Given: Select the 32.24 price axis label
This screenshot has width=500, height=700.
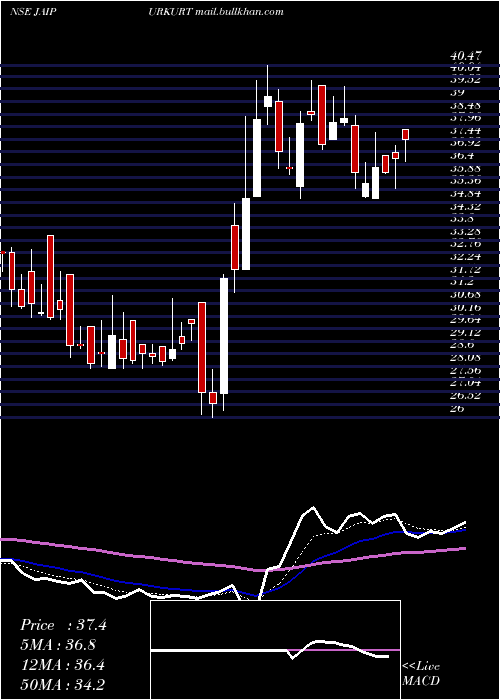Looking at the screenshot, I should point(466,257).
